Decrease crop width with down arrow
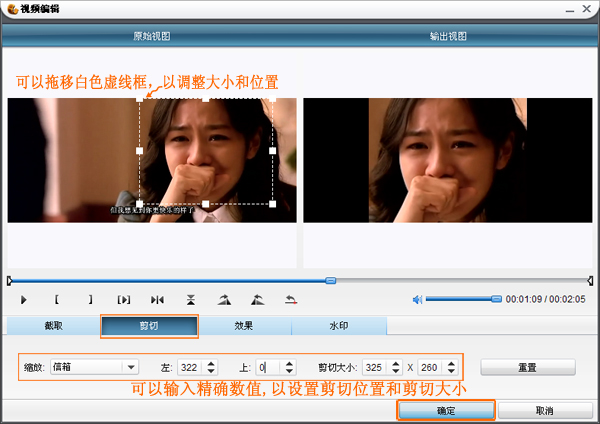This screenshot has height=424, width=600. tap(396, 371)
